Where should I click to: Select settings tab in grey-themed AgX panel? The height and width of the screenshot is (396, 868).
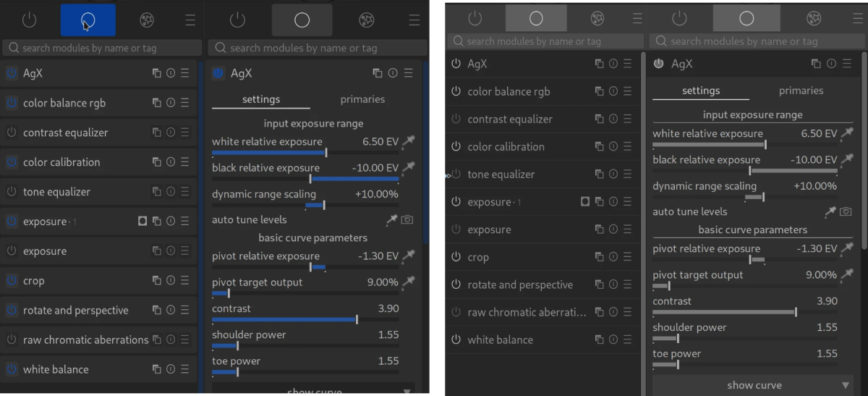pyautogui.click(x=700, y=90)
